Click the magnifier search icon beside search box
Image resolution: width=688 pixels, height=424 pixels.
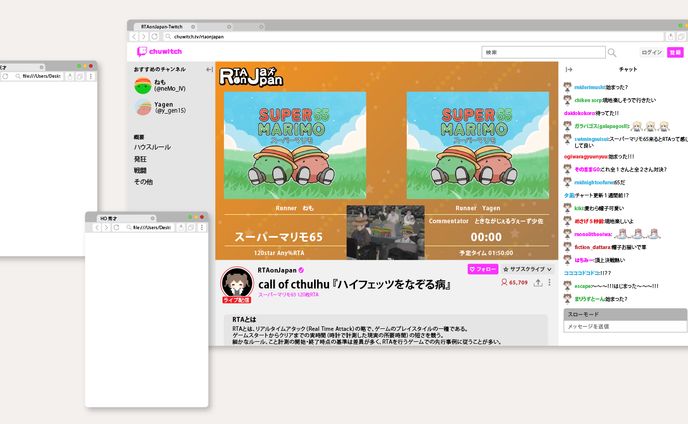(x=612, y=53)
